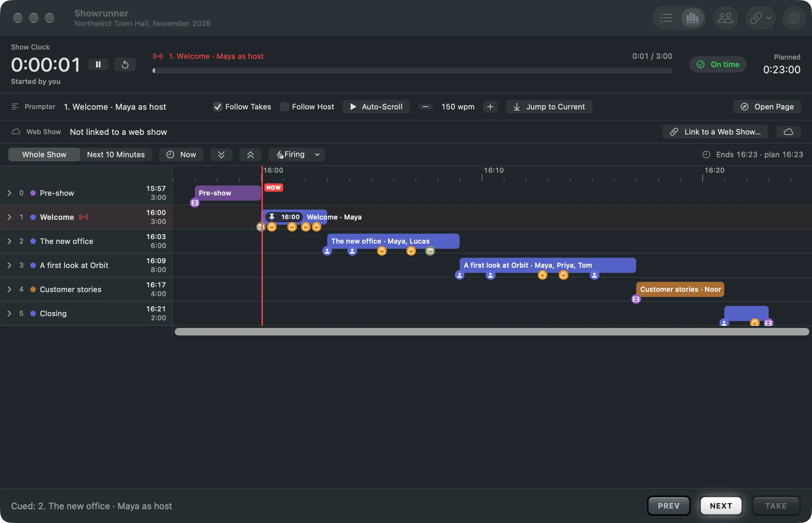812x523 pixels.
Task: Click first person cue under The new office
Action: coord(327,251)
